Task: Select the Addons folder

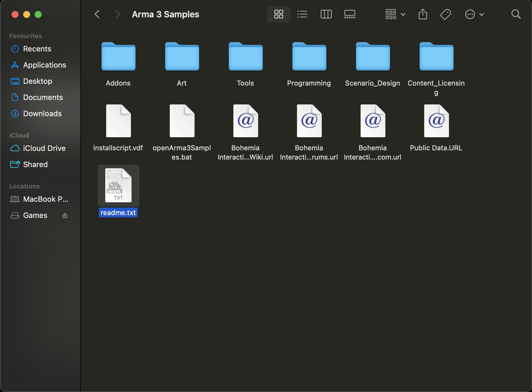Action: point(118,57)
